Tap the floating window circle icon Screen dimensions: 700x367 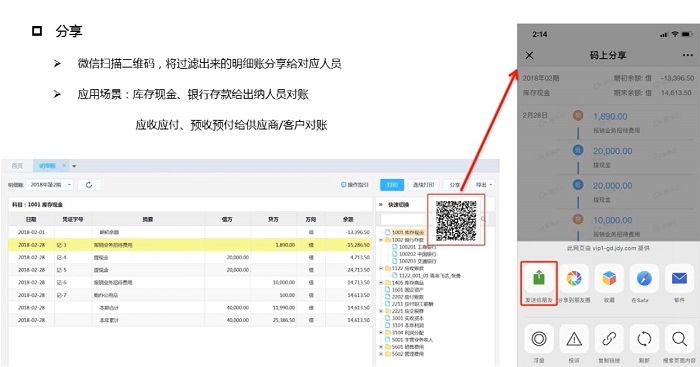click(539, 339)
